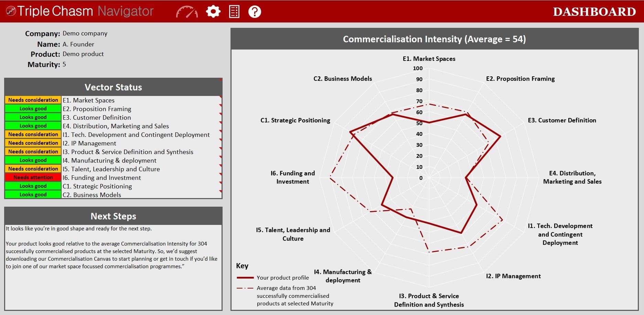
Task: Click the E3. Customer Definition chart label
Action: (562, 120)
